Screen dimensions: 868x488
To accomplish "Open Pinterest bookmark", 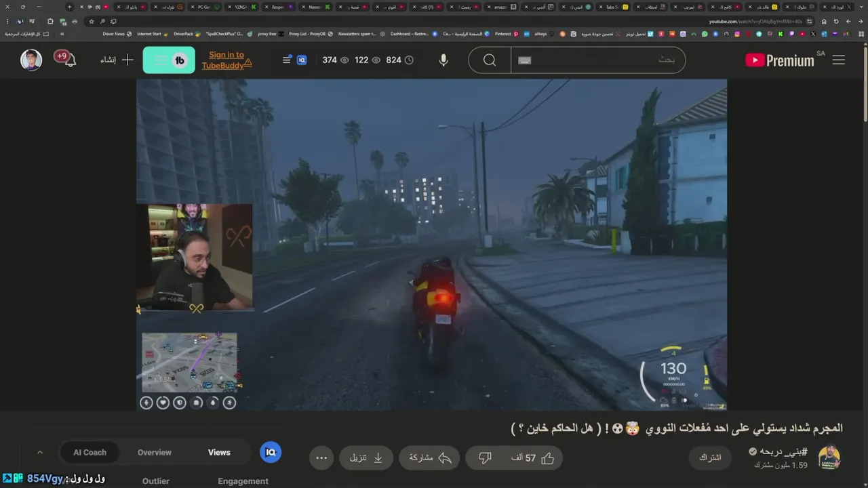I will click(506, 34).
